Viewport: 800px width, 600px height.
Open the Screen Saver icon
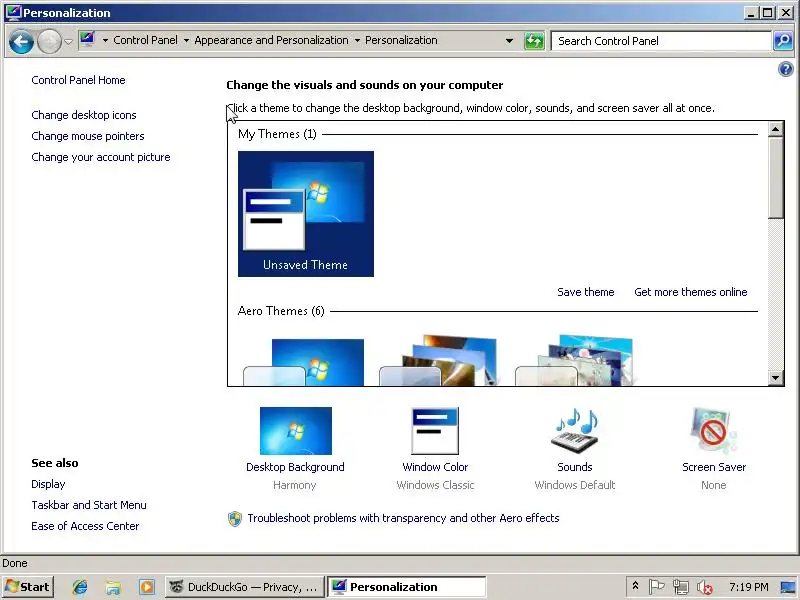[x=714, y=431]
